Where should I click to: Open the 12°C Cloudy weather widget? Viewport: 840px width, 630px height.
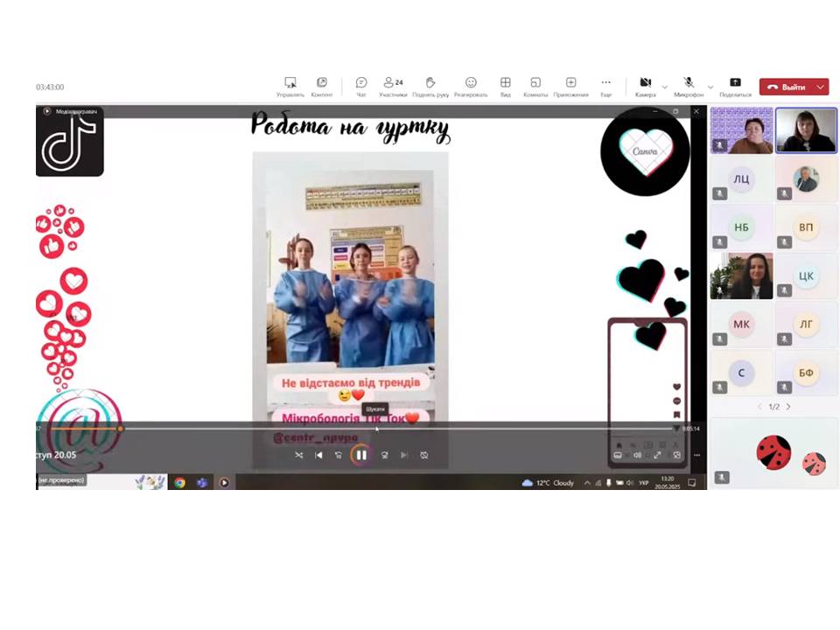coord(548,483)
